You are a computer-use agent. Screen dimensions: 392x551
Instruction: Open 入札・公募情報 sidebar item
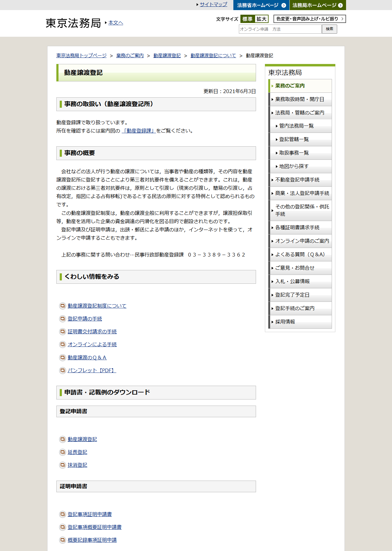[300, 281]
